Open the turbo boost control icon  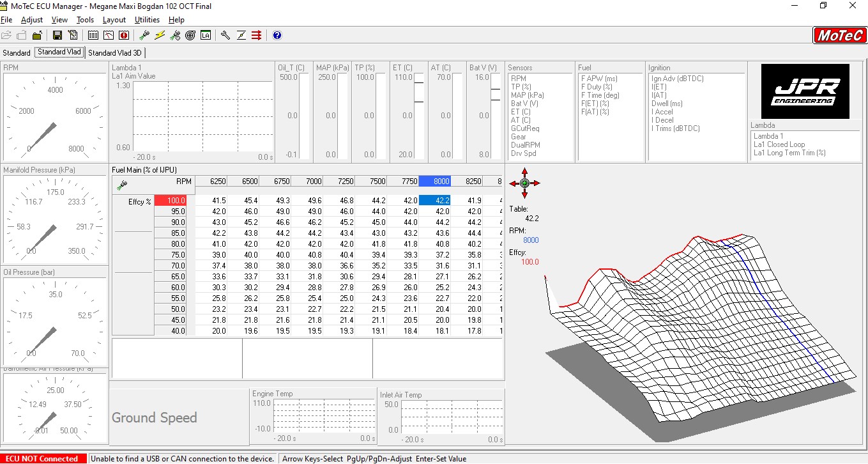190,35
